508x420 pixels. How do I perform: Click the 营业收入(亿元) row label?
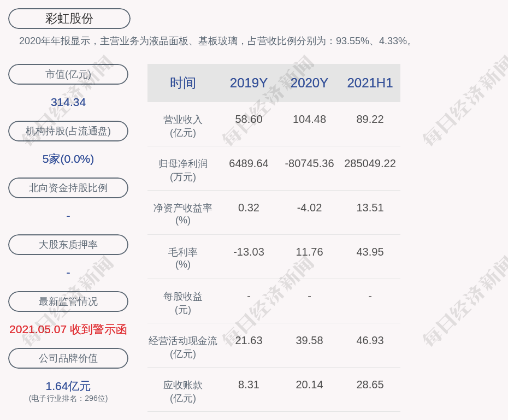pos(183,126)
